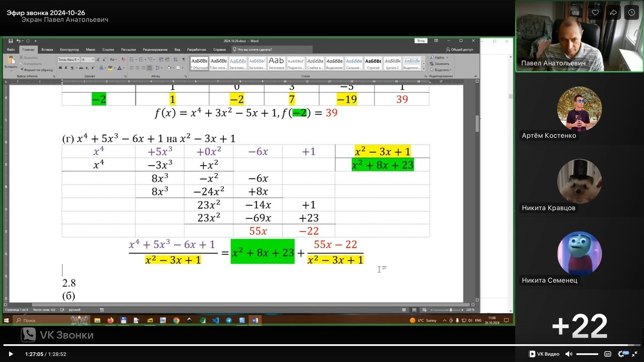Open the video player settings gear
Screen dimensions: 644x362
(622, 354)
